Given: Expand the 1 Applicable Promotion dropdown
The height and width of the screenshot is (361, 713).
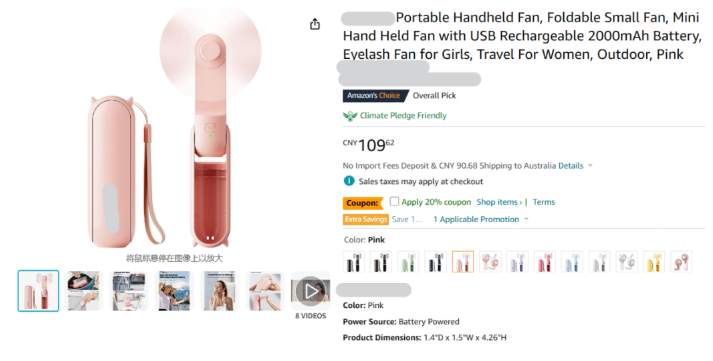Looking at the screenshot, I should point(480,219).
